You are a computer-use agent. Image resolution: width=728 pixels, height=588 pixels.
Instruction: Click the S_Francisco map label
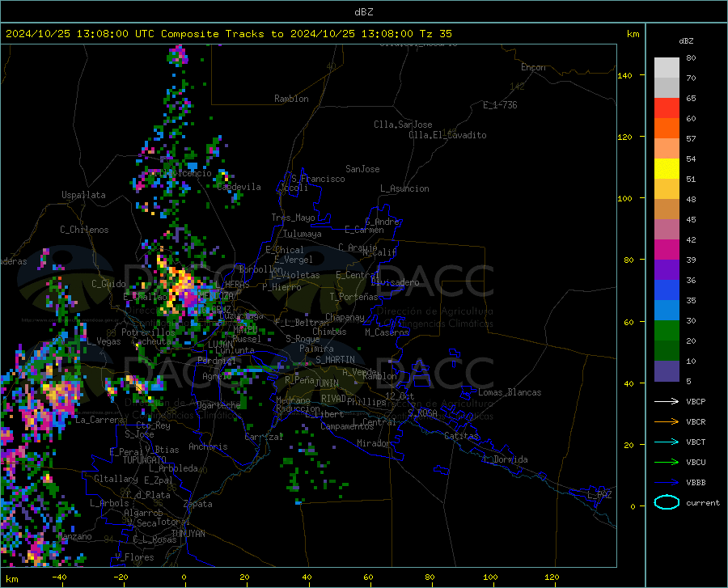point(318,179)
